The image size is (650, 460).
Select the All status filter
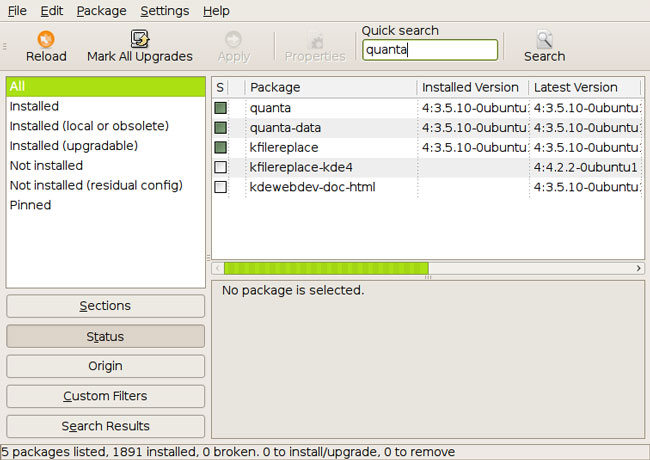pos(106,87)
